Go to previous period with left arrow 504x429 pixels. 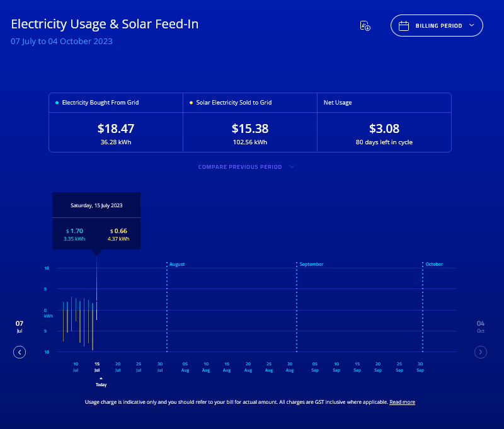pos(20,352)
